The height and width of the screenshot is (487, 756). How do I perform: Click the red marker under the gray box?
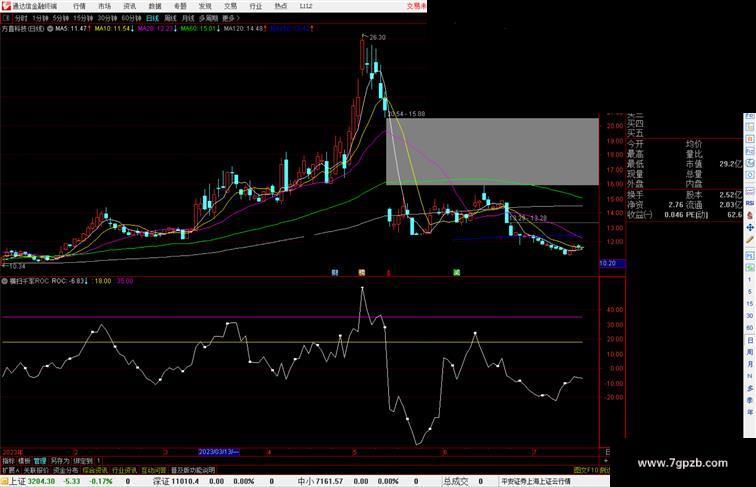(x=389, y=273)
